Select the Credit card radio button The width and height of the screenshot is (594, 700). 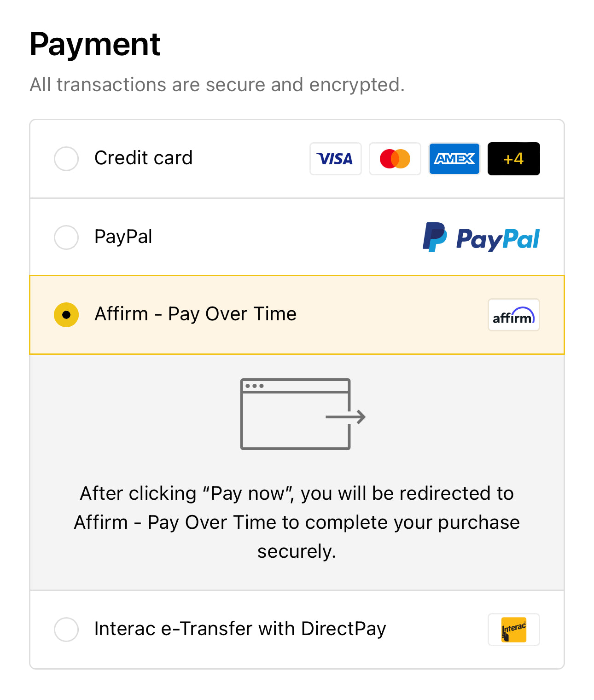coord(66,159)
